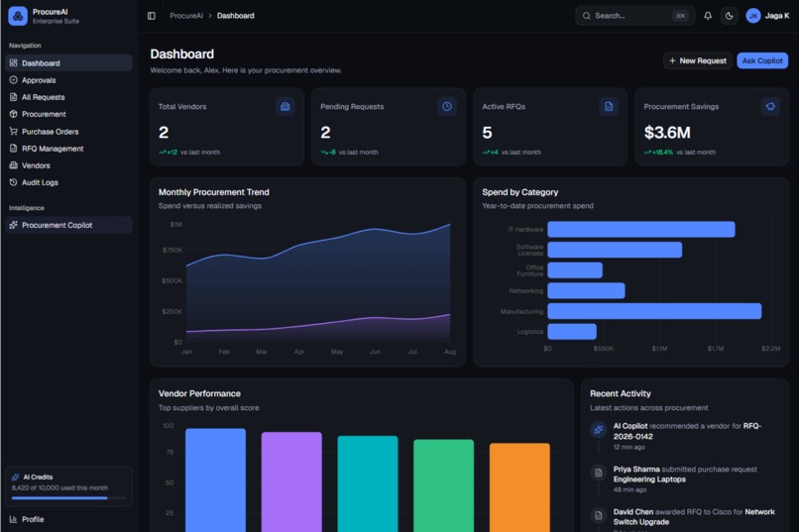This screenshot has height=532, width=799.
Task: Open Jaga K user avatar
Action: point(753,16)
